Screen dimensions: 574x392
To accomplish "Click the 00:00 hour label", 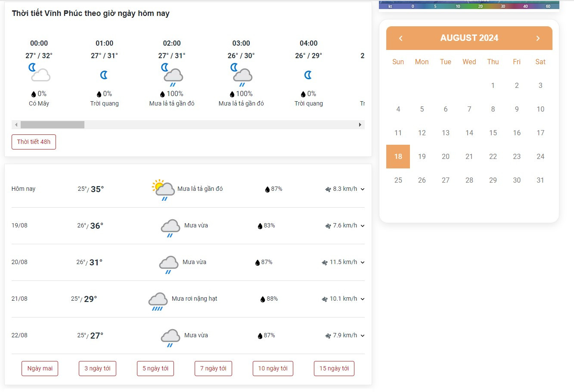I will 39,43.
